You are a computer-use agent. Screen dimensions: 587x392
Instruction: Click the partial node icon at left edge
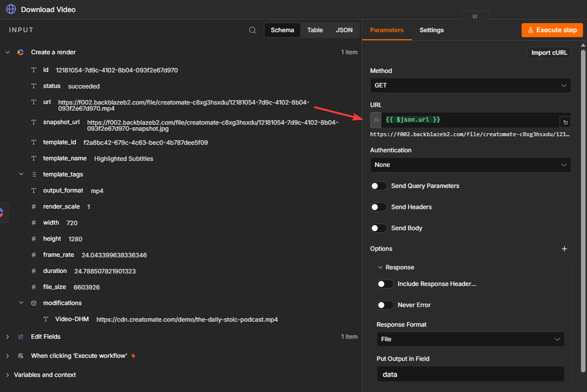click(3, 213)
